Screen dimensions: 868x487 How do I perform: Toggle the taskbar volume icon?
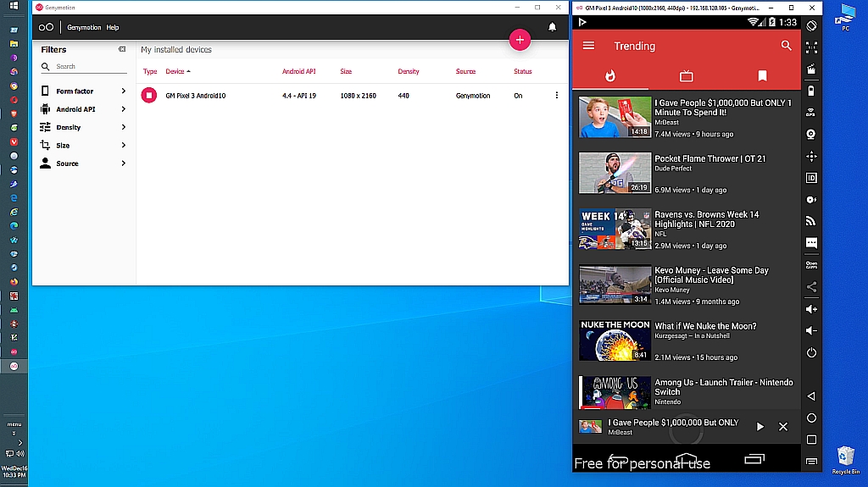[x=20, y=454]
